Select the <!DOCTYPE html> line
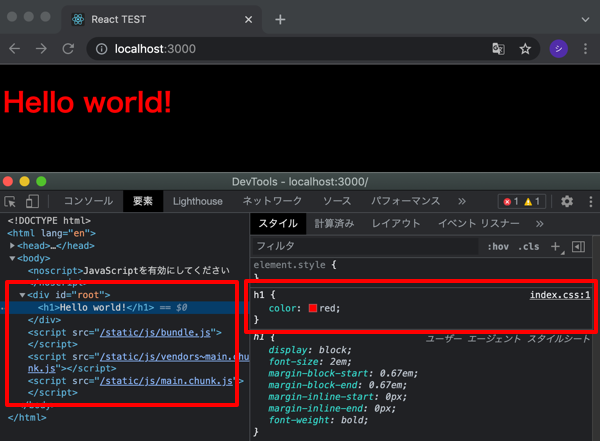Image resolution: width=600 pixels, height=441 pixels. tap(49, 220)
